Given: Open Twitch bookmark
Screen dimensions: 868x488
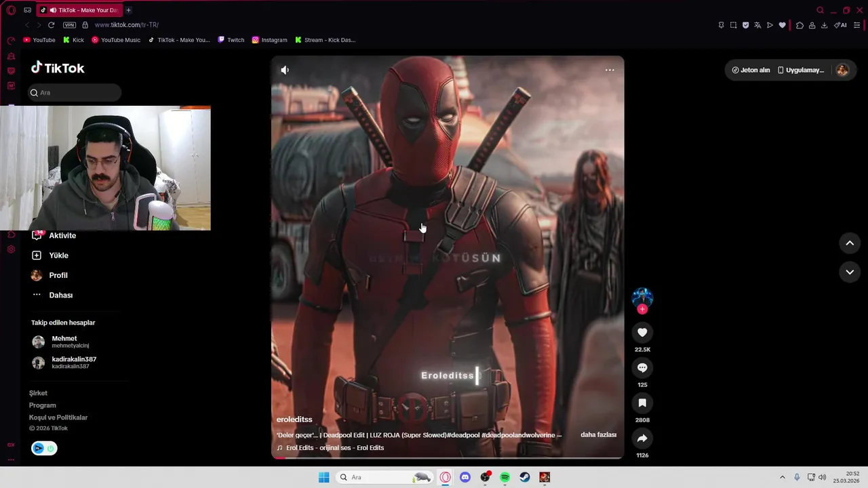Looking at the screenshot, I should pos(231,40).
